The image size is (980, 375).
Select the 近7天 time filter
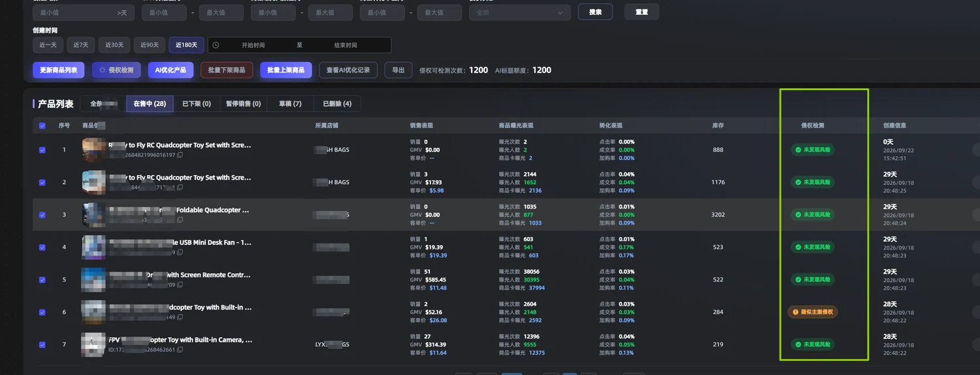(x=81, y=45)
